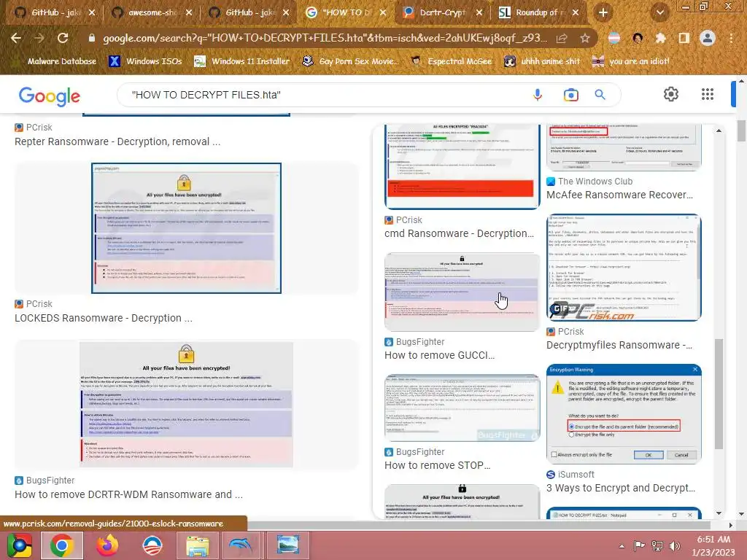Open iSumsoft Encryption Warning thumbnail
Viewport: 747px width, 560px height.
624,414
